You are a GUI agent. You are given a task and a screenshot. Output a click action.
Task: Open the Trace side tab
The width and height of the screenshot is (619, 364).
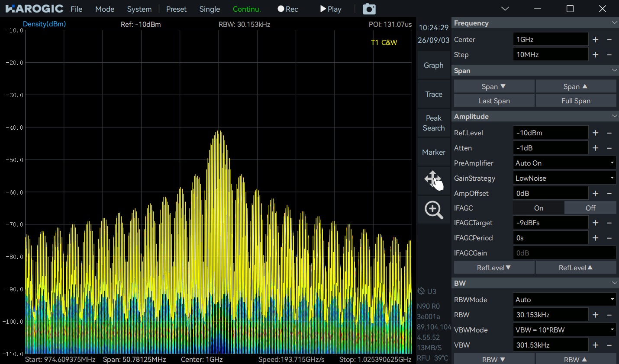434,94
